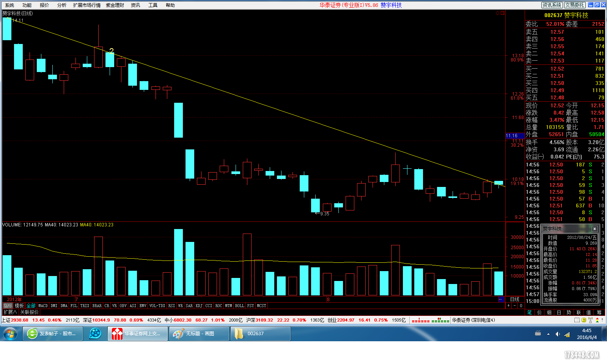Select the 联 tab under the tick list
607x364 pixels.
tap(579, 312)
